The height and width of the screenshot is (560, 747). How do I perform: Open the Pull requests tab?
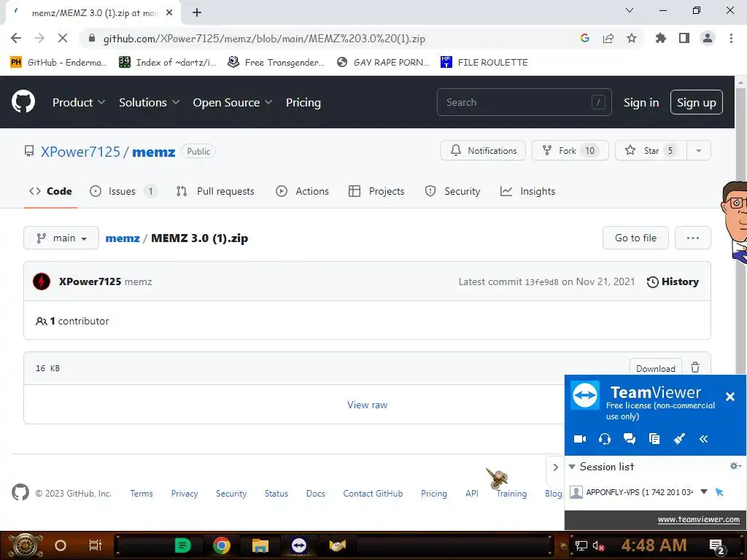coord(215,191)
